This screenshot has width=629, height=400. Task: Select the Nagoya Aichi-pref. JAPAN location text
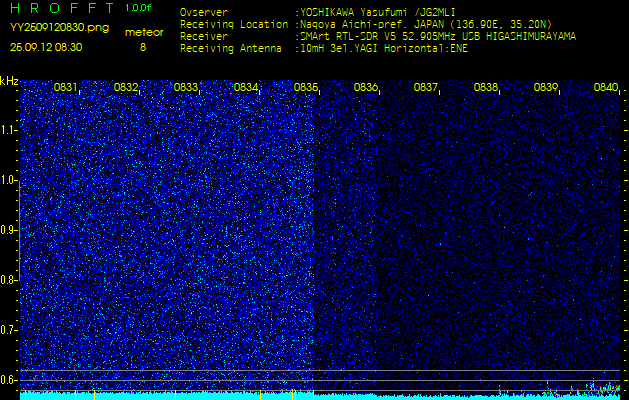click(x=426, y=24)
